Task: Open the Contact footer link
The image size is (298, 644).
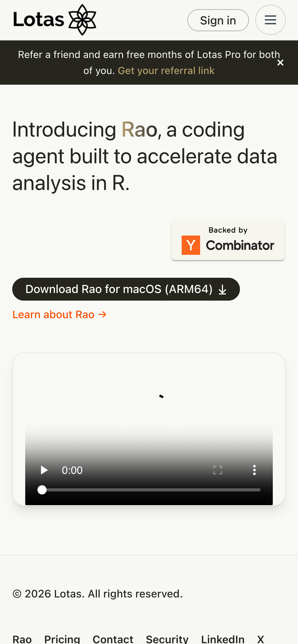Action: [113, 639]
